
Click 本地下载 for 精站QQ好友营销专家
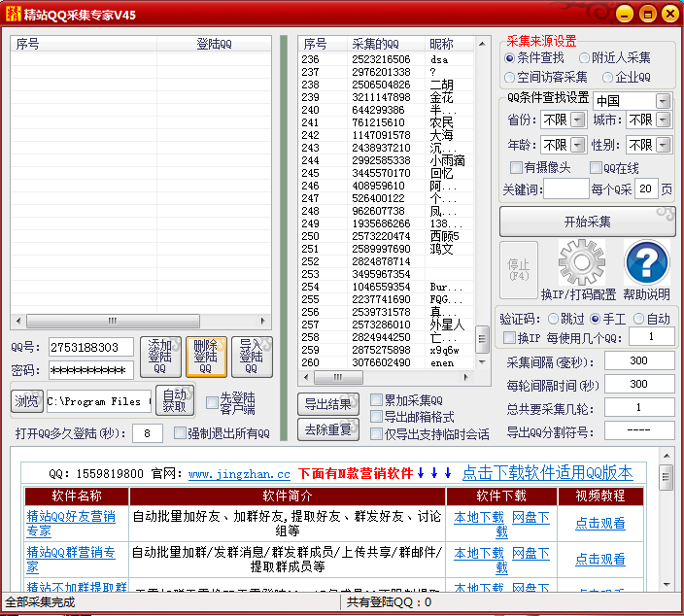click(479, 517)
